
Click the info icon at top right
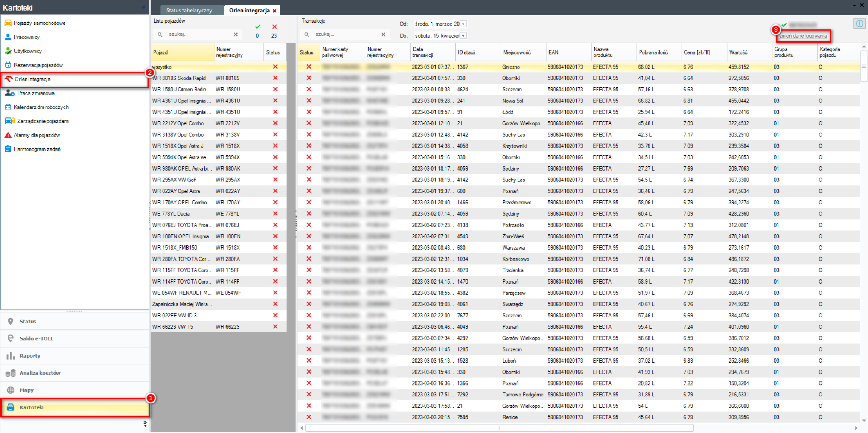tap(860, 24)
